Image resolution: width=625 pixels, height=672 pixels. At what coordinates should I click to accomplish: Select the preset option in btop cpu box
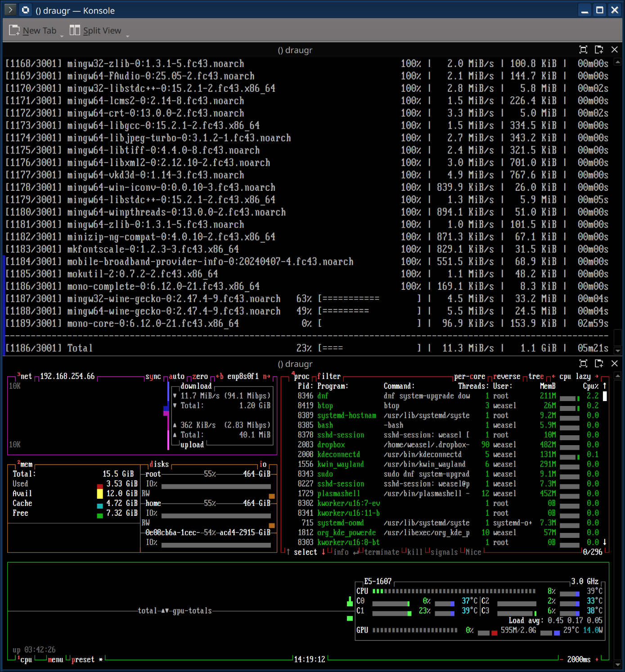click(83, 659)
